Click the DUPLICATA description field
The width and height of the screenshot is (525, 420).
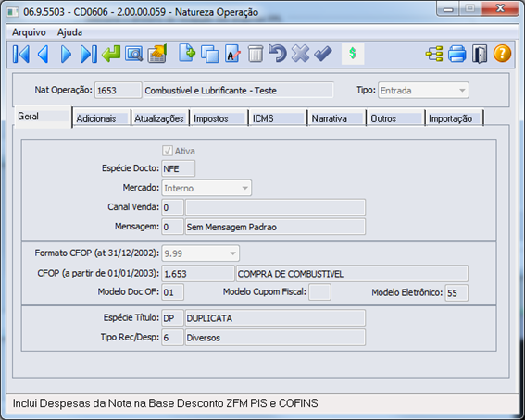tap(275, 317)
